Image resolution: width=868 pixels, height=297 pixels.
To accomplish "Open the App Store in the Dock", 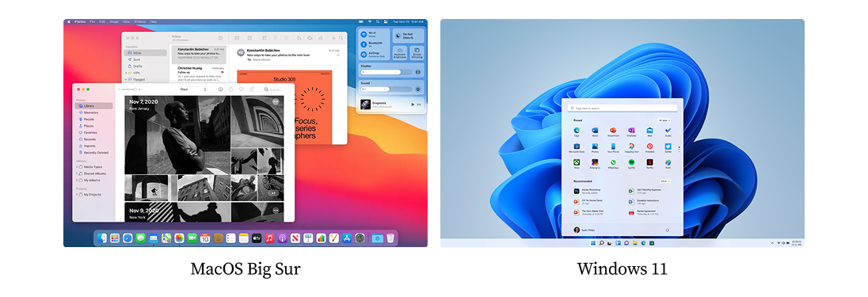I will coord(347,238).
